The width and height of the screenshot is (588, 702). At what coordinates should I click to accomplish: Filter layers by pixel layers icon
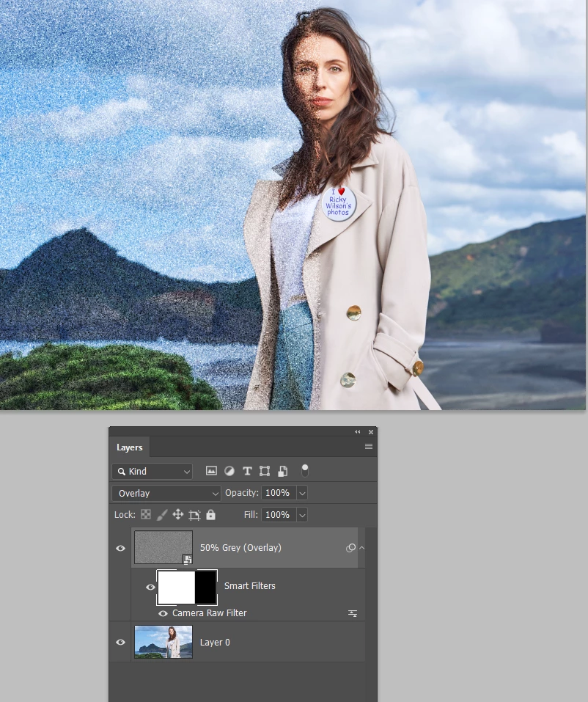211,470
